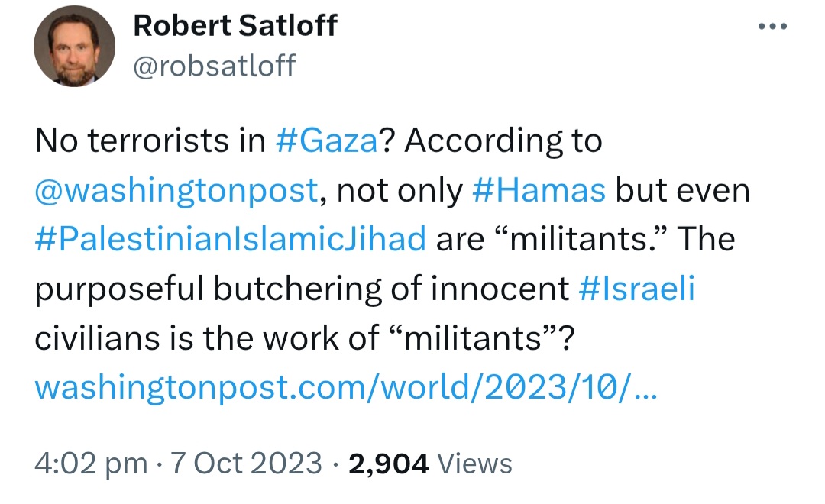Open the #PalestinianIslamicJihad hashtag

tap(230, 239)
